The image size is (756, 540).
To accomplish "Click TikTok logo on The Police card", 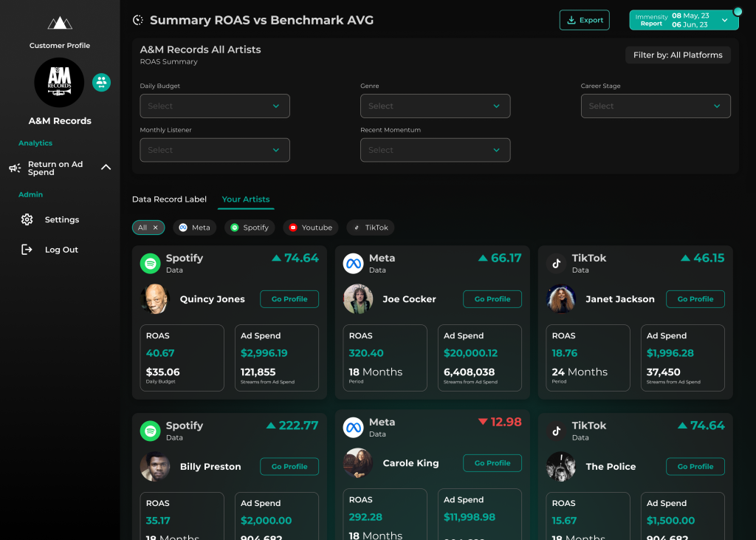I will coord(557,431).
